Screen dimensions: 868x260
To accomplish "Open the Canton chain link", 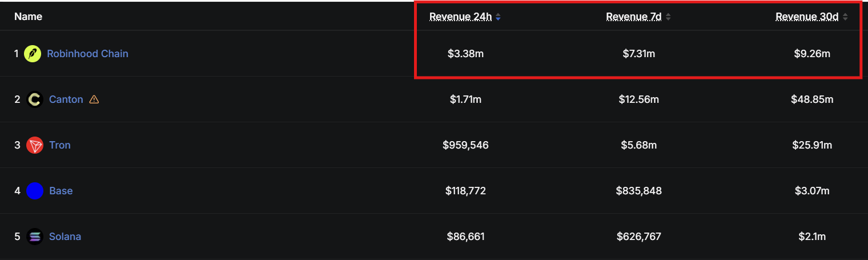I will click(66, 99).
